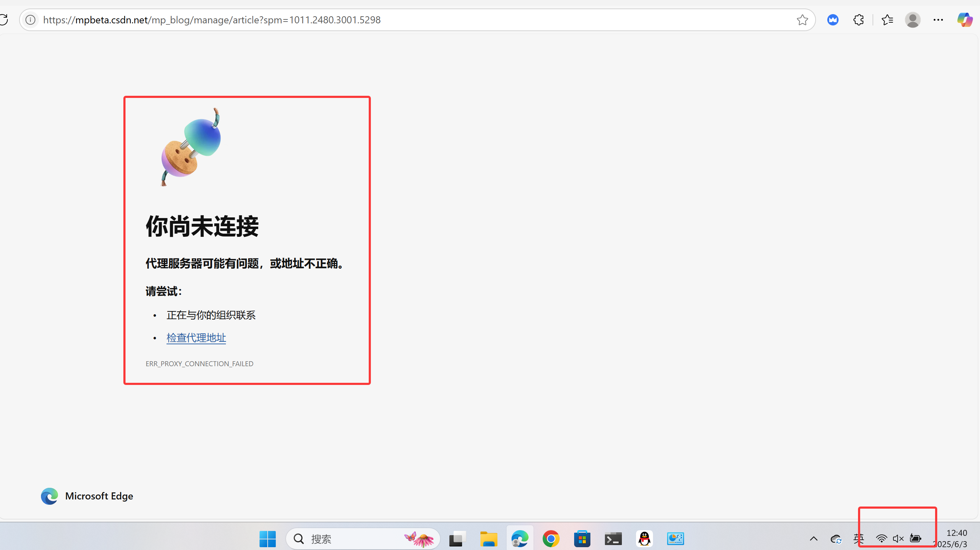Image resolution: width=980 pixels, height=550 pixels.
Task: Expand hidden system tray icons
Action: coord(813,539)
